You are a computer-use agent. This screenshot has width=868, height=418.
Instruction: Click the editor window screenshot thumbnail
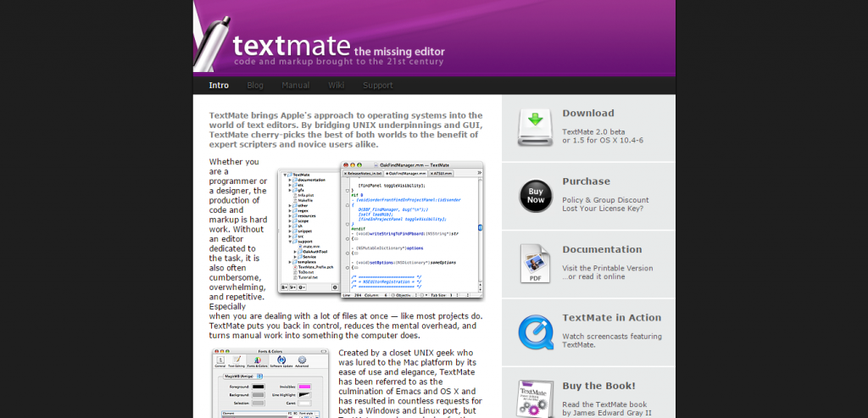coord(411,231)
